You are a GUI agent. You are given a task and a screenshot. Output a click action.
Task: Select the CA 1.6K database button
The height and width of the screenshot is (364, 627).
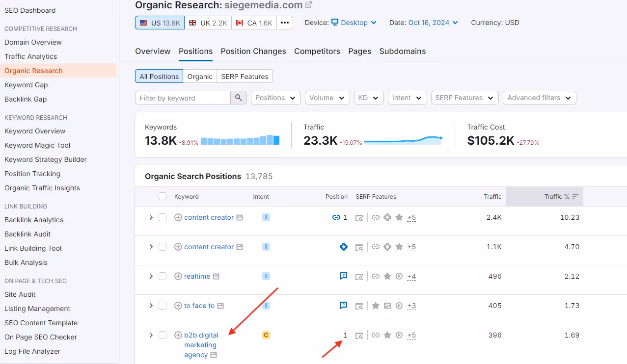[254, 23]
